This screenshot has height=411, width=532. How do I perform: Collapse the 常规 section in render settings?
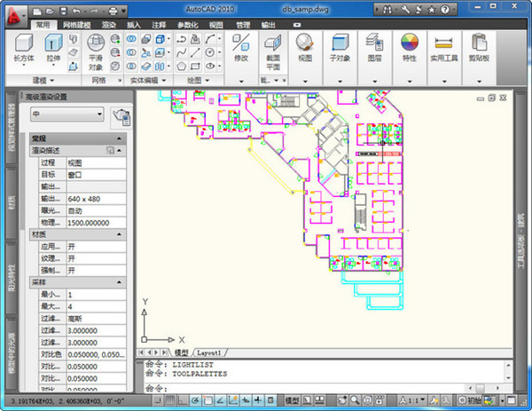pos(121,138)
